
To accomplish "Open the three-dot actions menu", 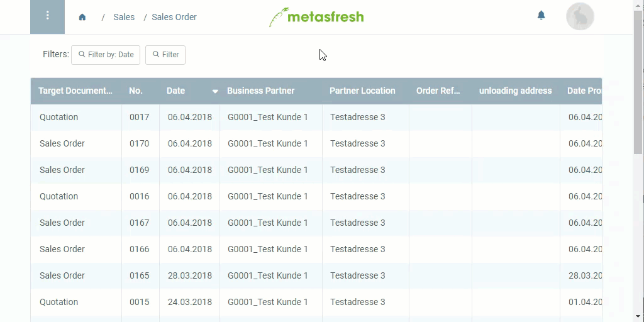I will pyautogui.click(x=47, y=17).
